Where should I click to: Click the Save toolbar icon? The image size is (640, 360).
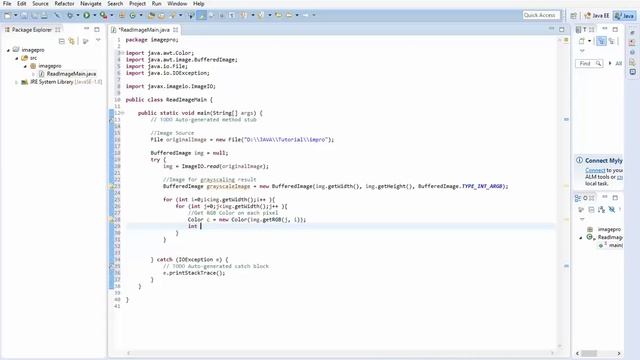tap(24, 16)
